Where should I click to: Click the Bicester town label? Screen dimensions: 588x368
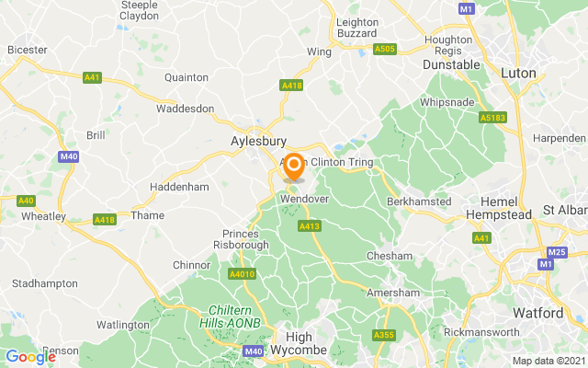28,50
